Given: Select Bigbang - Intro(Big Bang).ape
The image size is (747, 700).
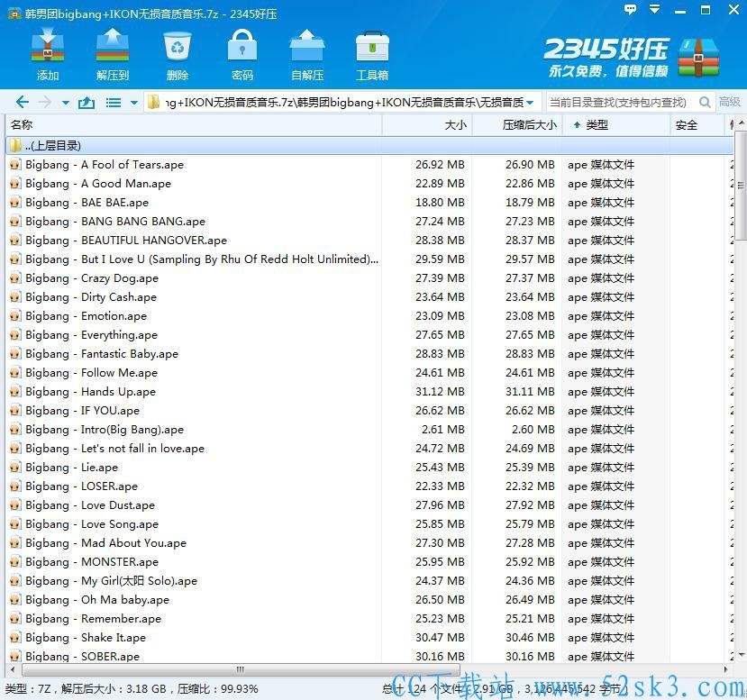Looking at the screenshot, I should pyautogui.click(x=369, y=430).
